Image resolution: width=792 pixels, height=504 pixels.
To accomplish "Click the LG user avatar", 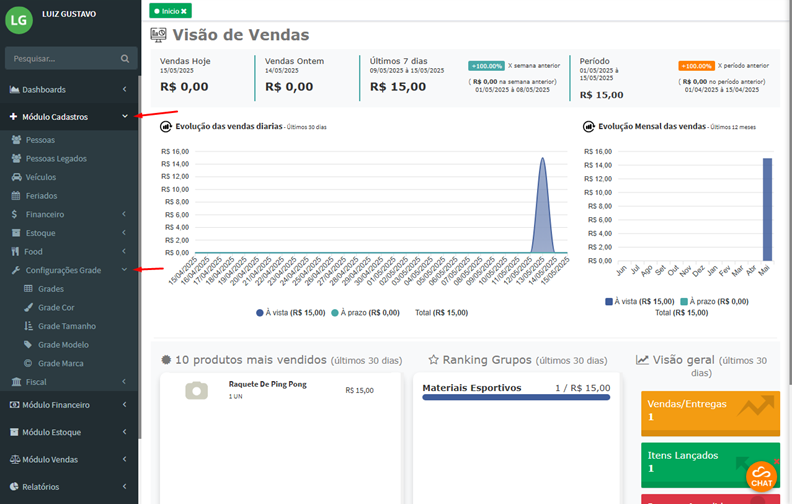I will tap(19, 21).
